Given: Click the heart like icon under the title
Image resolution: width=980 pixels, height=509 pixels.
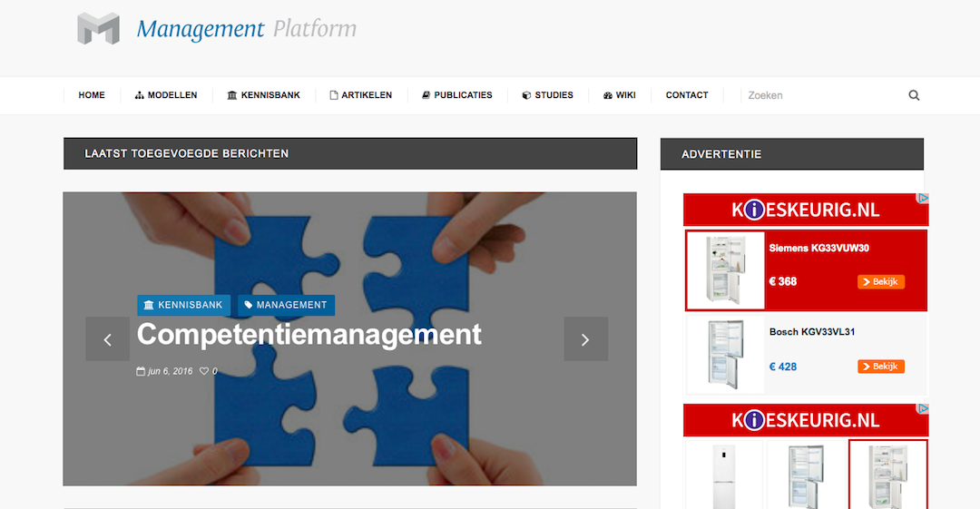Looking at the screenshot, I should pyautogui.click(x=204, y=371).
